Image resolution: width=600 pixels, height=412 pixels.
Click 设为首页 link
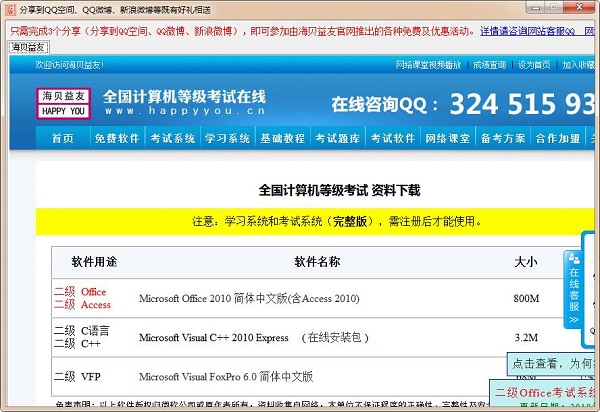[534, 65]
